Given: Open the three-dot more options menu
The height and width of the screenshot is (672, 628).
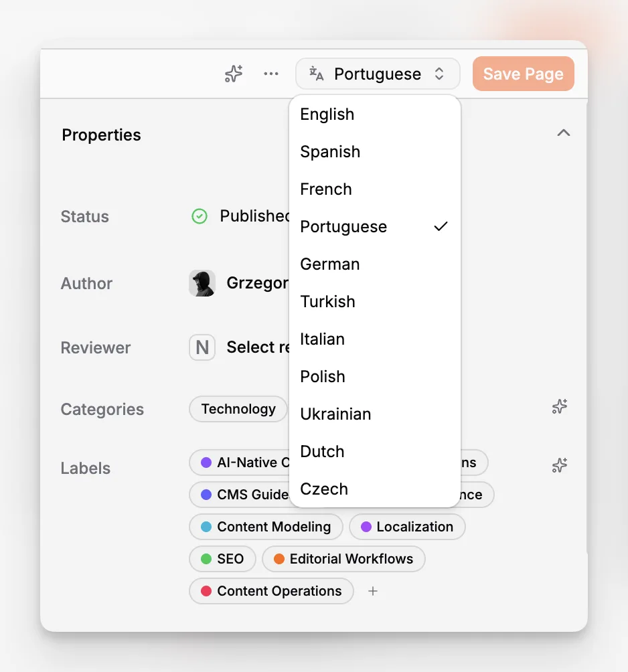Looking at the screenshot, I should (x=271, y=74).
